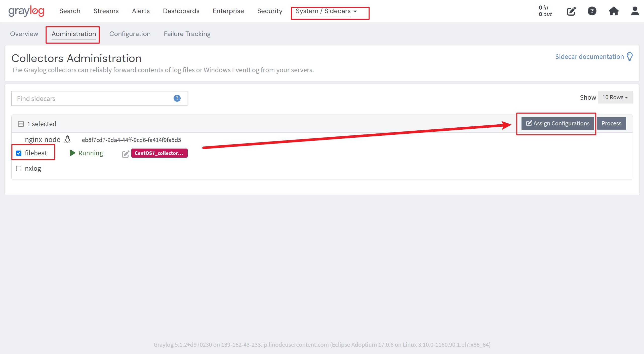Switch to the Administration tab
Viewport: 644px width, 354px height.
coord(74,34)
